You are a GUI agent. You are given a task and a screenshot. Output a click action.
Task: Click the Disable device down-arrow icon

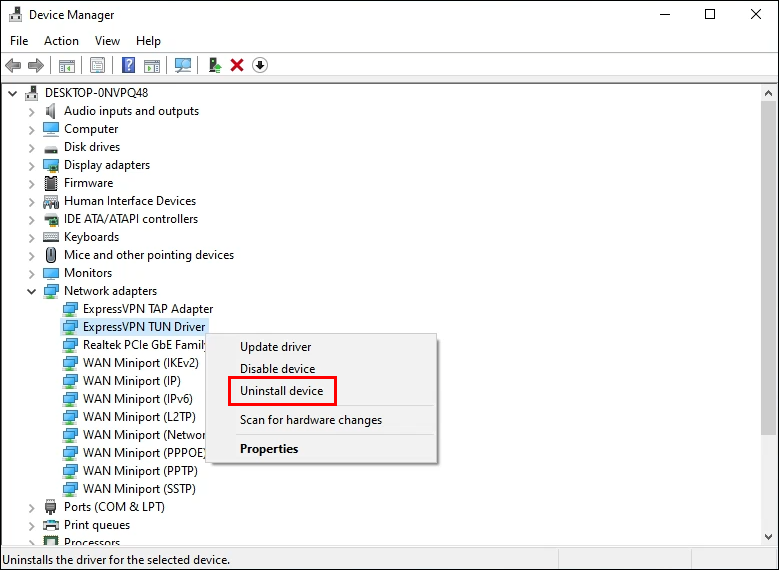pyautogui.click(x=260, y=65)
